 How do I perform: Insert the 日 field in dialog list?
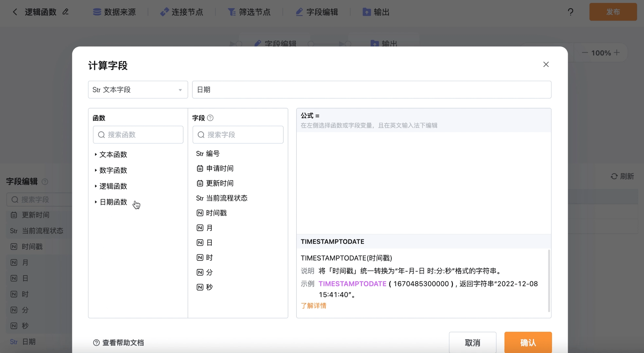tap(205, 243)
